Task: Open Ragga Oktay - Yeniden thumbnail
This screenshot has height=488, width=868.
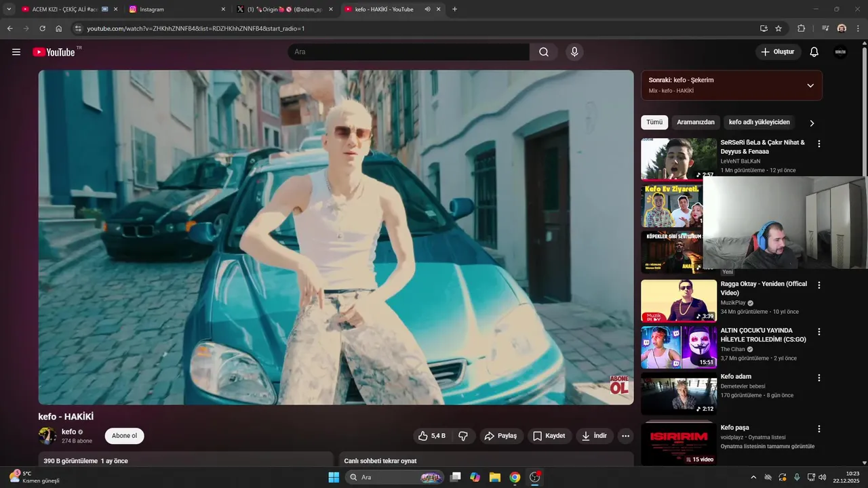Action: click(679, 301)
